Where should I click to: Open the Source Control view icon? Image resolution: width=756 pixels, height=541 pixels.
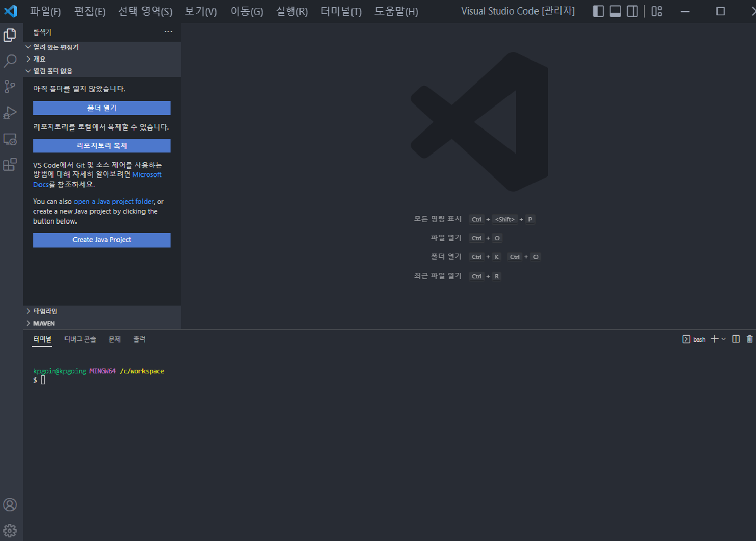(10, 87)
